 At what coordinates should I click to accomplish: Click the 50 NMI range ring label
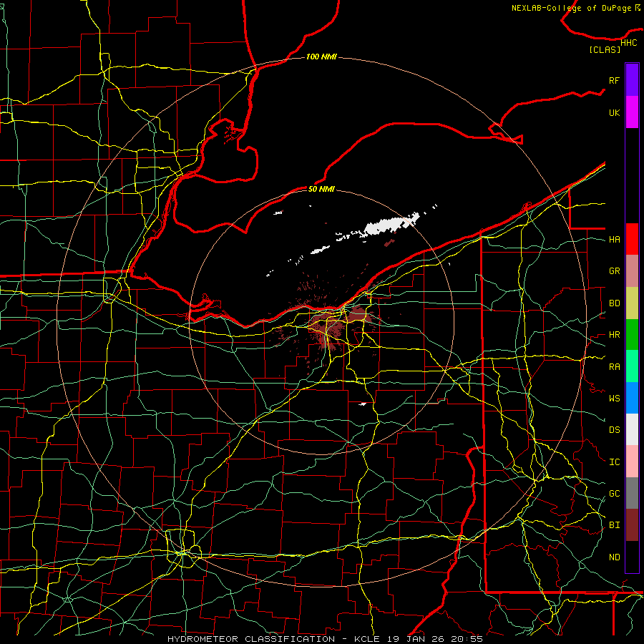321,189
